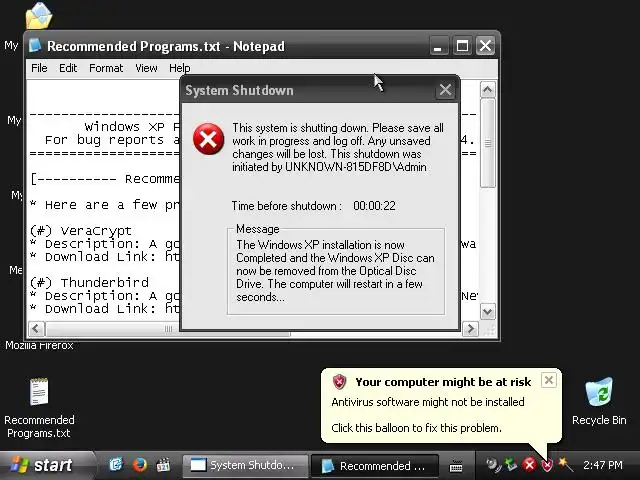640x480 pixels.
Task: Switch to Recommended Programs taskbar button
Action: pos(374,465)
